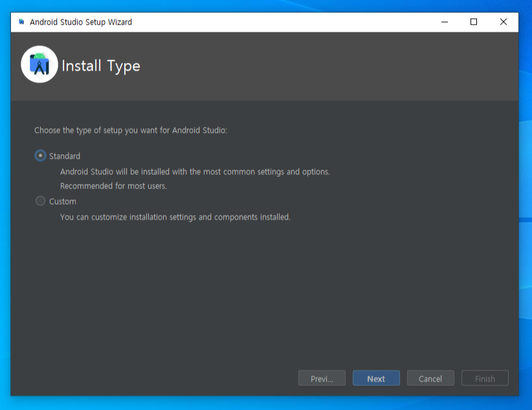Maximize the Setup Wizard window
The height and width of the screenshot is (410, 532).
[x=474, y=22]
